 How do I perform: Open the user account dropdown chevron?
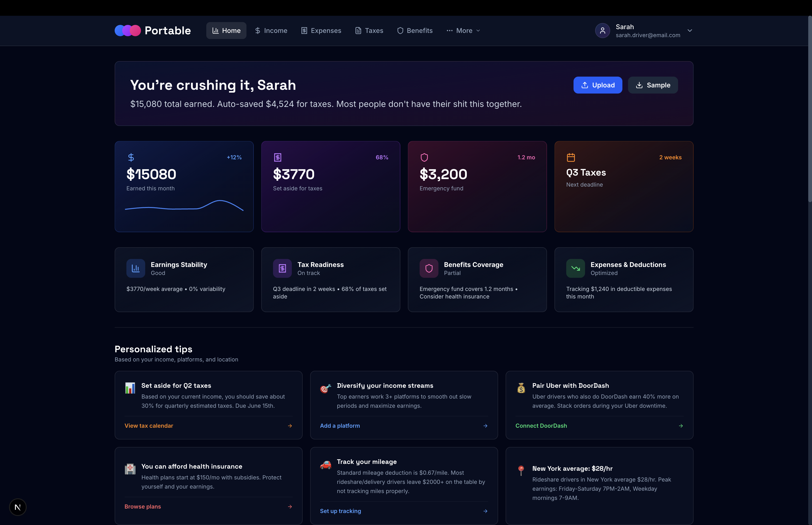690,31
